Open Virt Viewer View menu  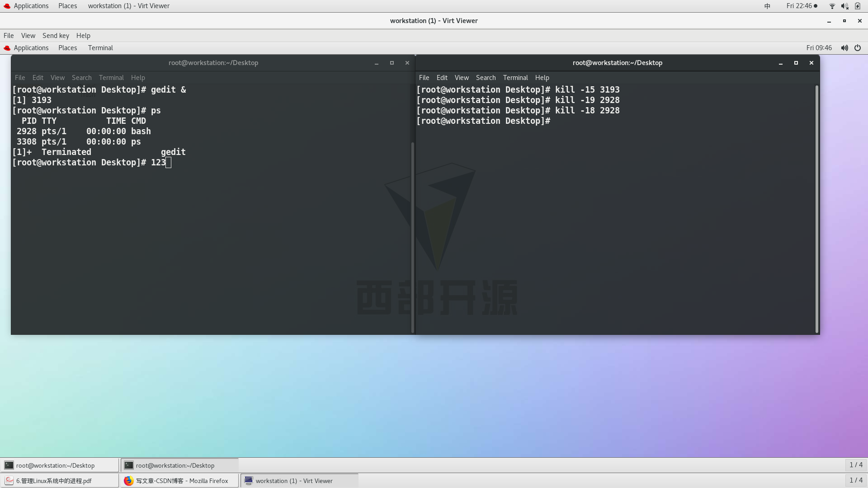pyautogui.click(x=28, y=36)
